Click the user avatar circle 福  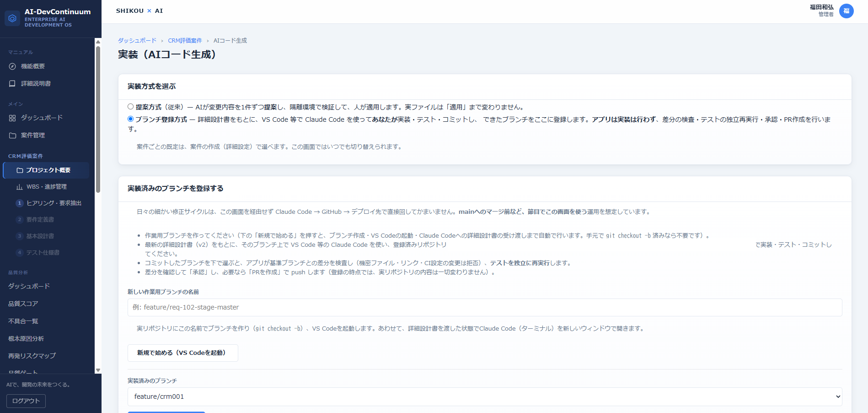pos(847,11)
